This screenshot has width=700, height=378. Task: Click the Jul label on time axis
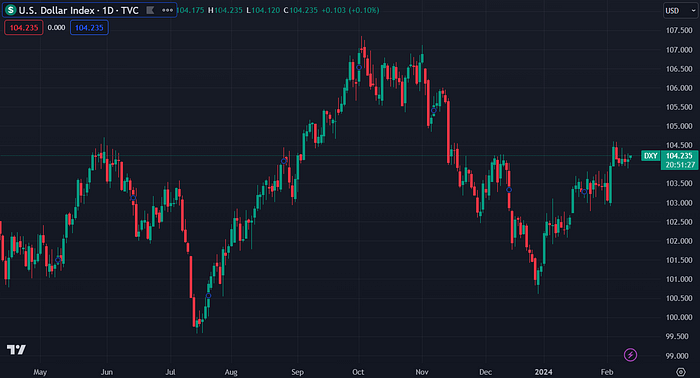[170, 372]
